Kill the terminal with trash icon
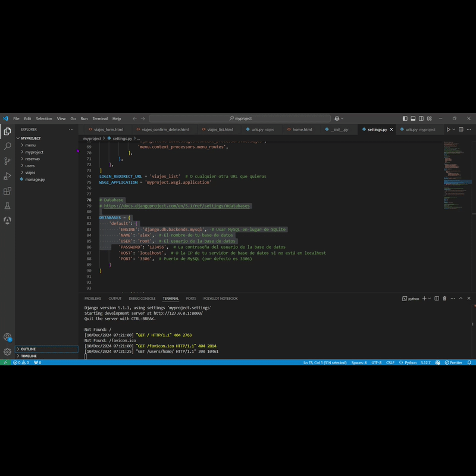 pos(444,299)
